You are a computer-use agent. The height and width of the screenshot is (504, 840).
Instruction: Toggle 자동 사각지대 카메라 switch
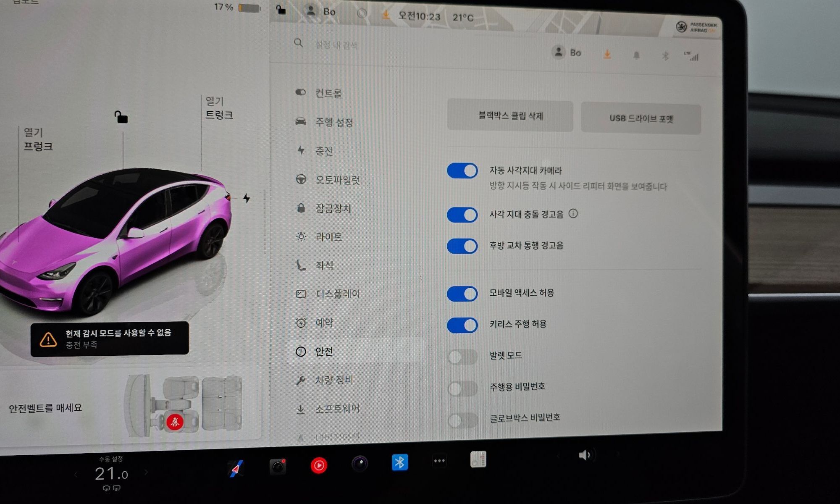pos(462,171)
